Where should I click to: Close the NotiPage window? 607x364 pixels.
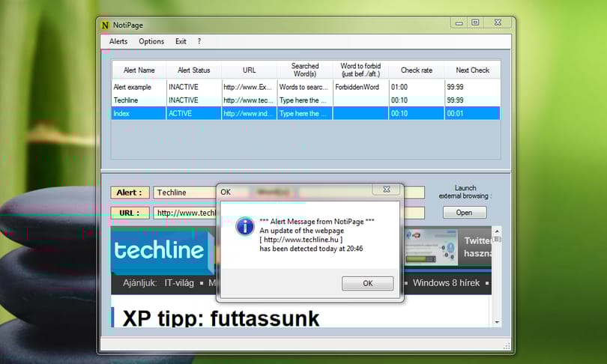coord(498,22)
